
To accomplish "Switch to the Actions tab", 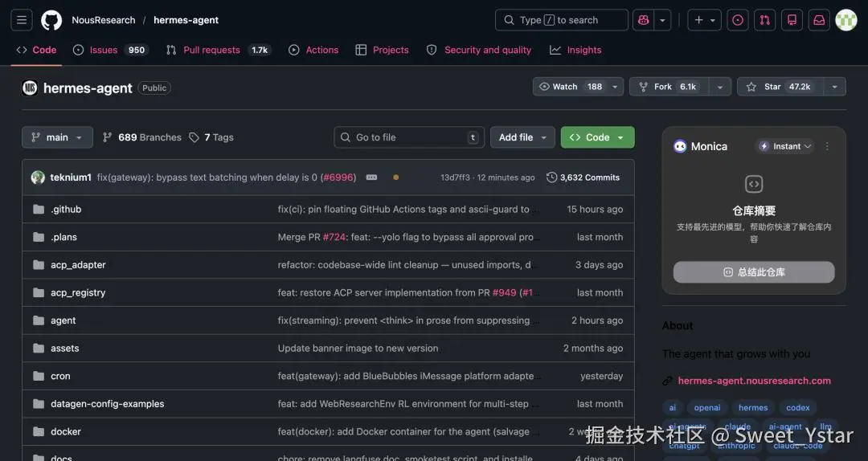I will click(x=313, y=50).
